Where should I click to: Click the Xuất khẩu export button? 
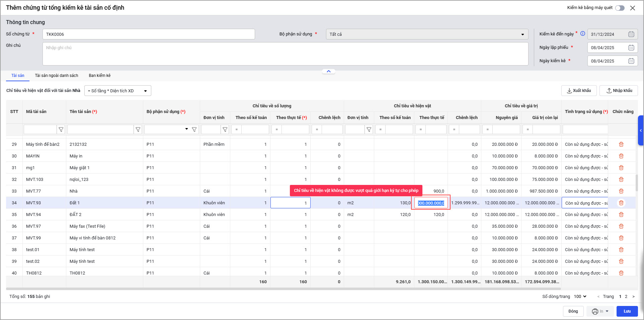point(579,91)
